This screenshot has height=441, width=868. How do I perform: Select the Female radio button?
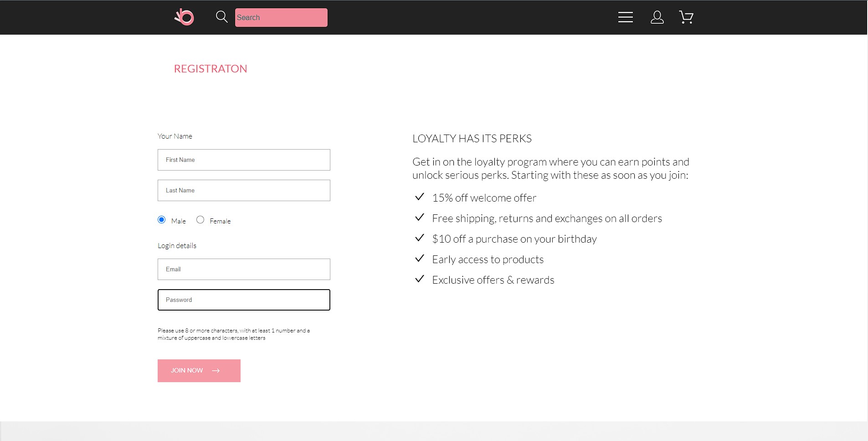[200, 220]
